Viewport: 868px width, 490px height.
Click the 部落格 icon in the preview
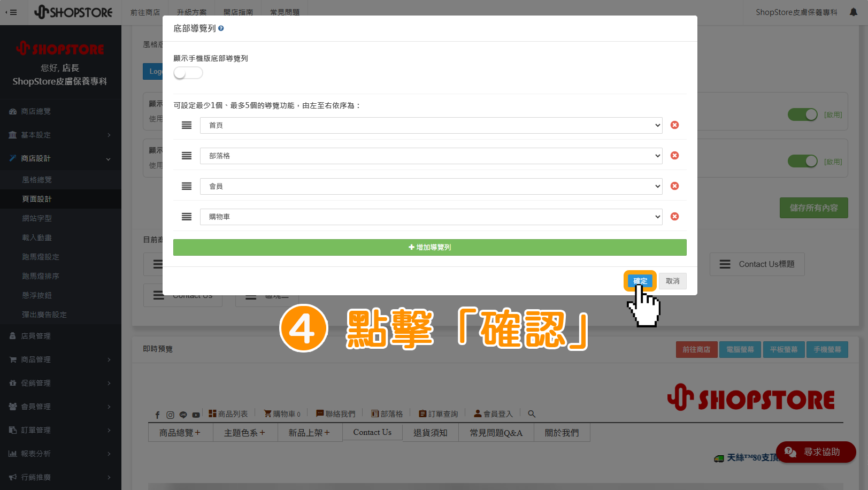(375, 414)
